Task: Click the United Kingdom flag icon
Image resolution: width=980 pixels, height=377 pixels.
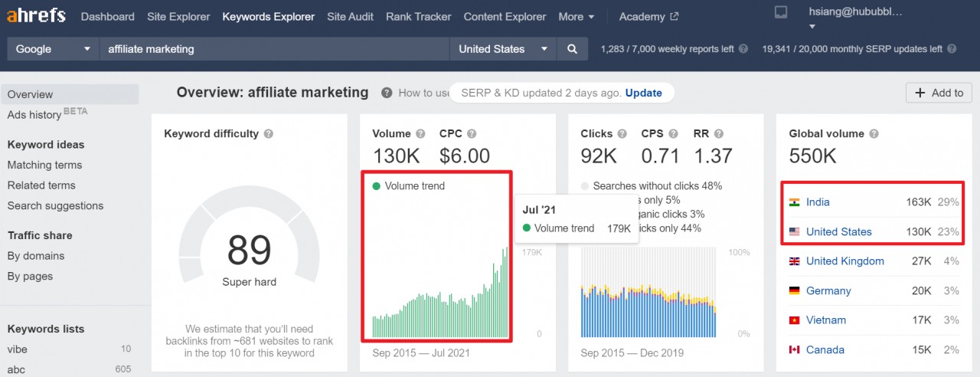Action: point(795,261)
